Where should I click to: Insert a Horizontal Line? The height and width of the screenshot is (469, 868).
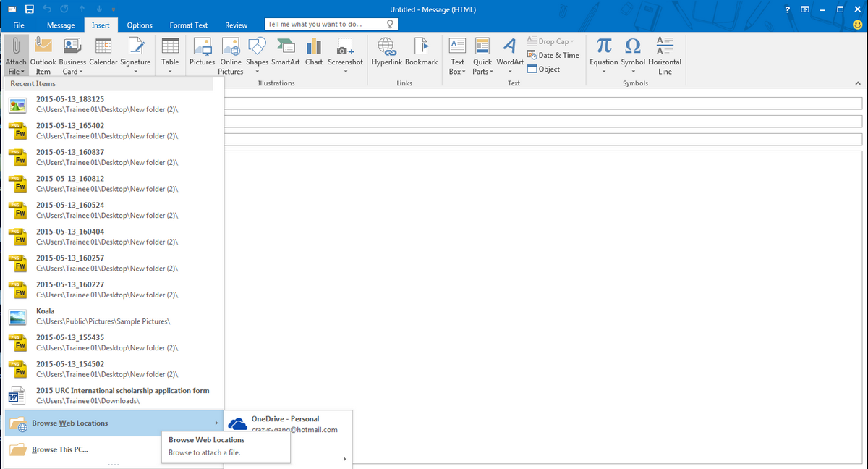tap(665, 56)
